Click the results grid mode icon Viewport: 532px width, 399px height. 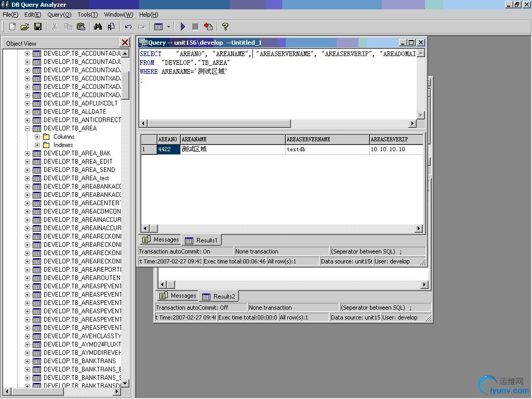tap(158, 26)
